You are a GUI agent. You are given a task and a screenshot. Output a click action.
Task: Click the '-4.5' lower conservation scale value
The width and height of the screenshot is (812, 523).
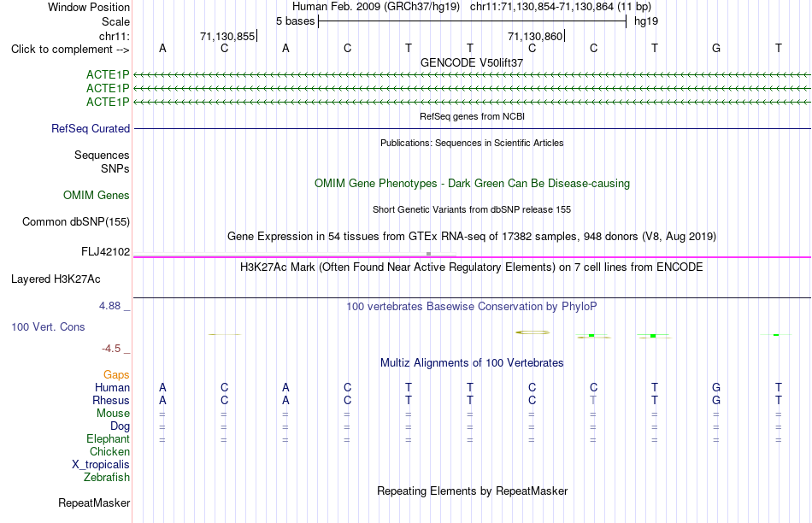coord(111,349)
